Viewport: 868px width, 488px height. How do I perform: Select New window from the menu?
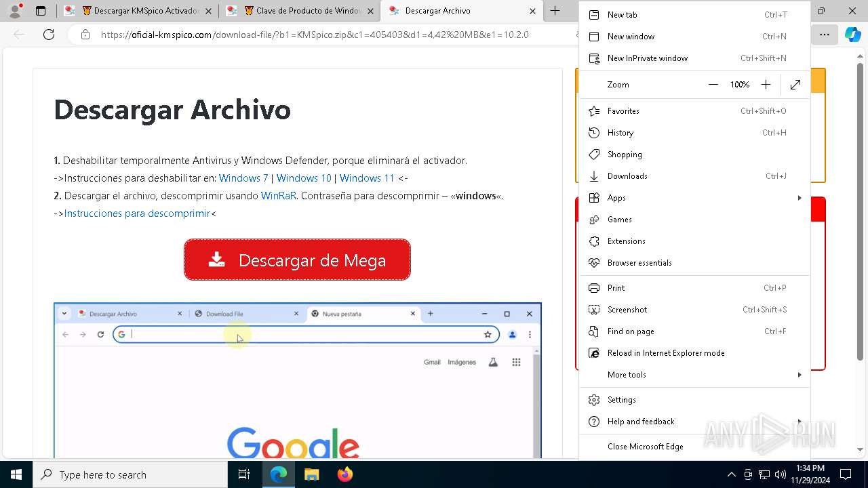pos(694,37)
